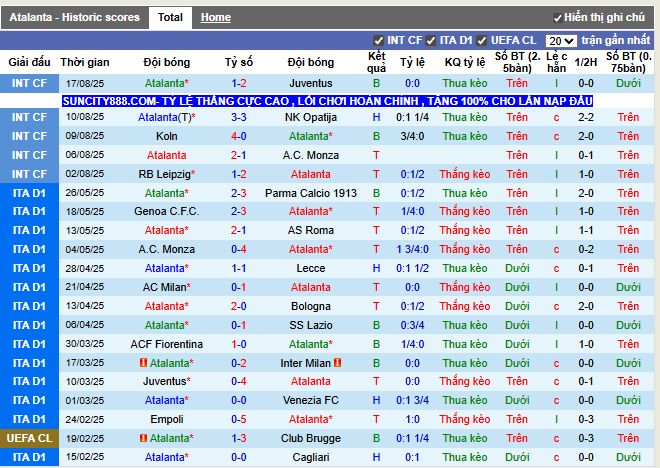Click the KQ tỷ lệ column header
Viewport: 660px width, 468px height.
465,62
